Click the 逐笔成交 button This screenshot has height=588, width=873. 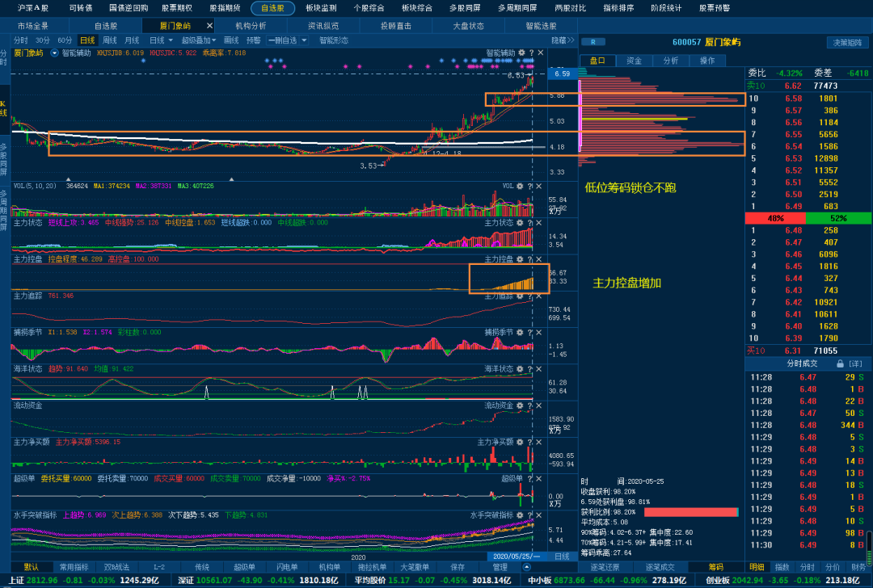[660, 567]
